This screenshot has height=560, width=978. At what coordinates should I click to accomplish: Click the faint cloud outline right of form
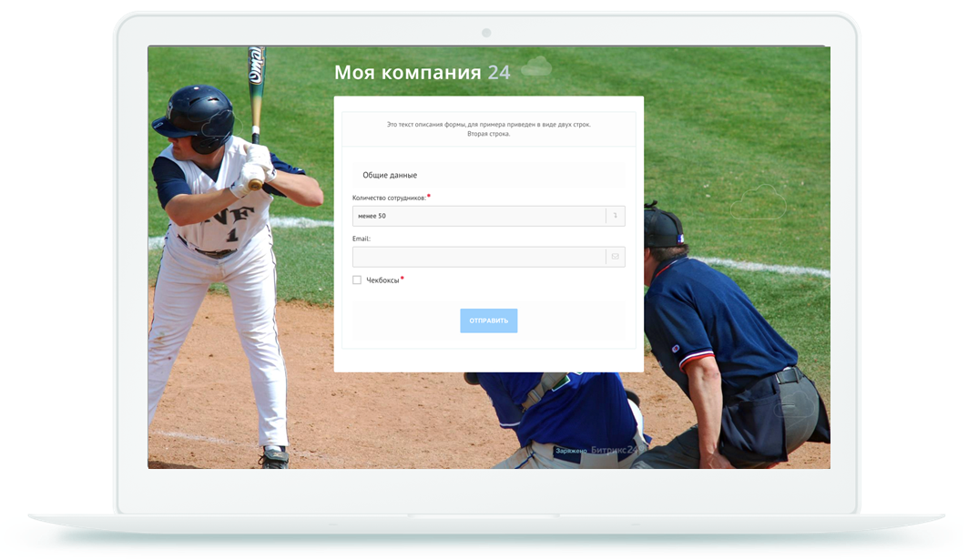tap(759, 202)
